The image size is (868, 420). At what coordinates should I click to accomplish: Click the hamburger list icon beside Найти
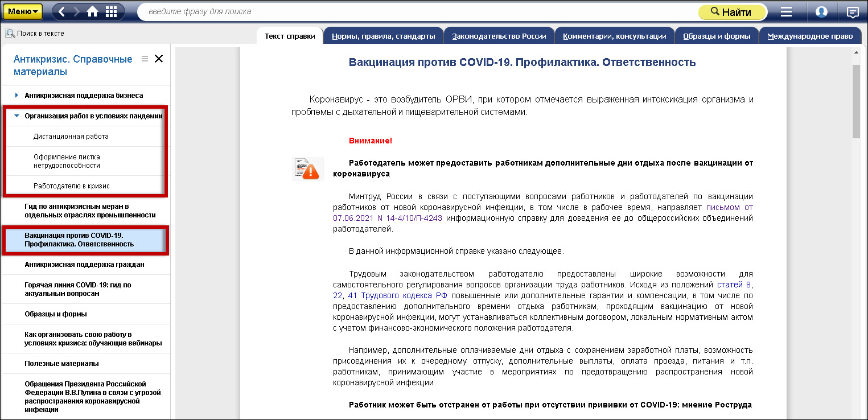point(786,12)
